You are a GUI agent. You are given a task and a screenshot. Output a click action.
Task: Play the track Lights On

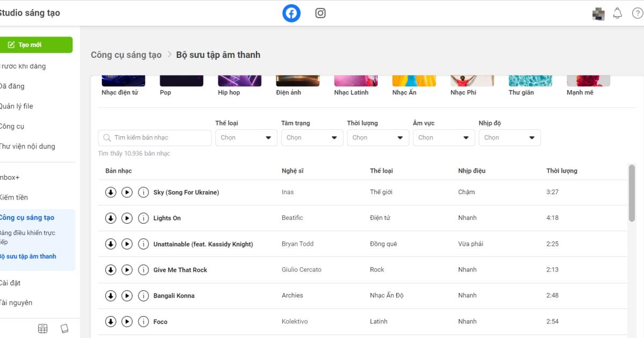coord(127,218)
